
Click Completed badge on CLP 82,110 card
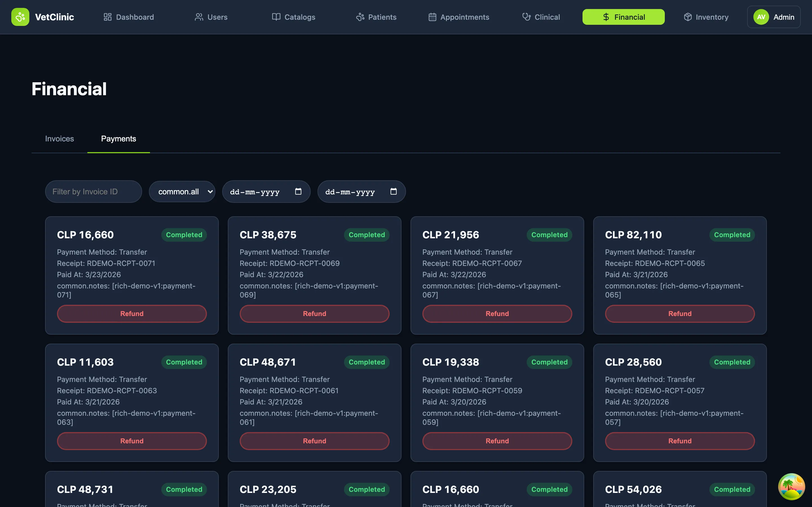732,235
